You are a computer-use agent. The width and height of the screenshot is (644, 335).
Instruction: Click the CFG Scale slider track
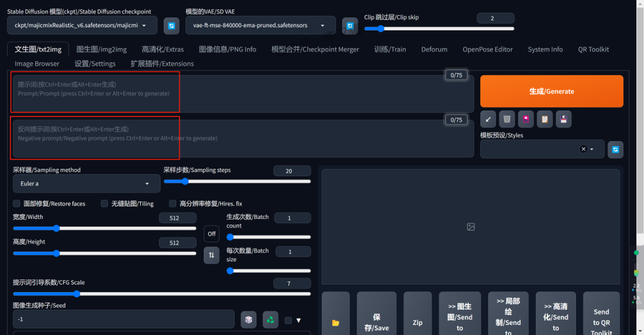pyautogui.click(x=162, y=293)
